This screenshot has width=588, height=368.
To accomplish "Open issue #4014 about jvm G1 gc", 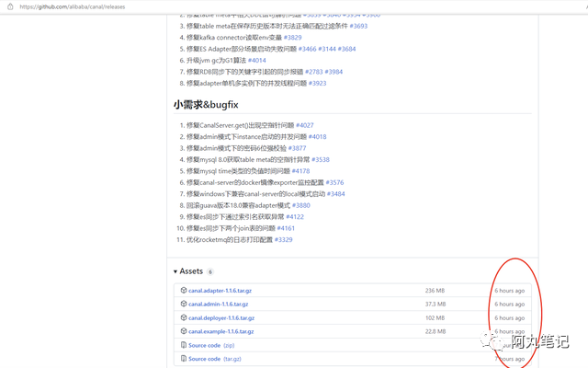I will coord(257,60).
